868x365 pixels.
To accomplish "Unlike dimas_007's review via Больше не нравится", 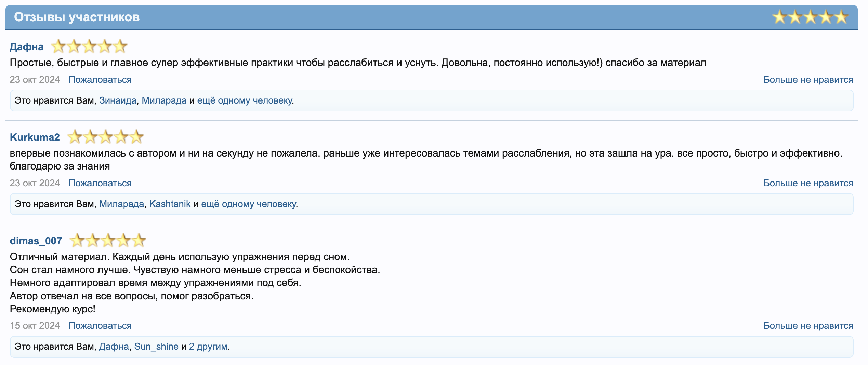I will tap(808, 326).
